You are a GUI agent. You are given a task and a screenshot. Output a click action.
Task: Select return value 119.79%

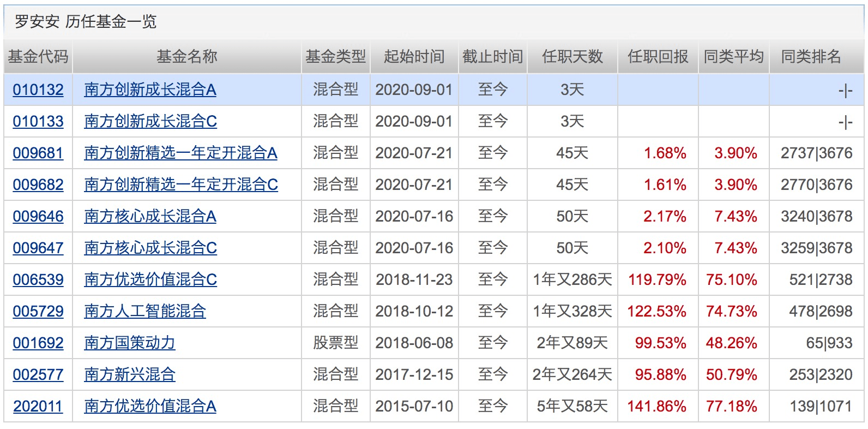(657, 279)
